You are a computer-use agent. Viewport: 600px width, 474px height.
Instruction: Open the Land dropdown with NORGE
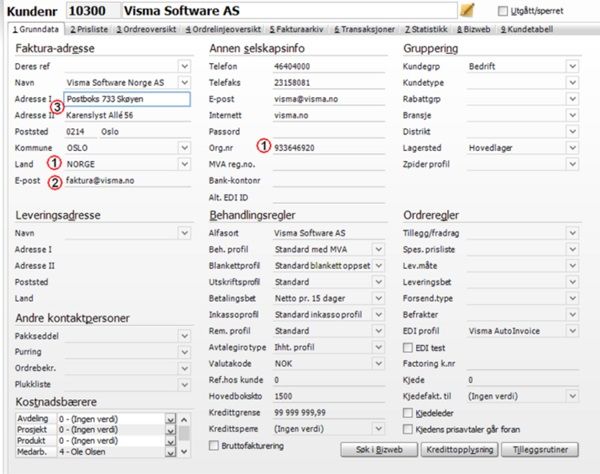(184, 164)
